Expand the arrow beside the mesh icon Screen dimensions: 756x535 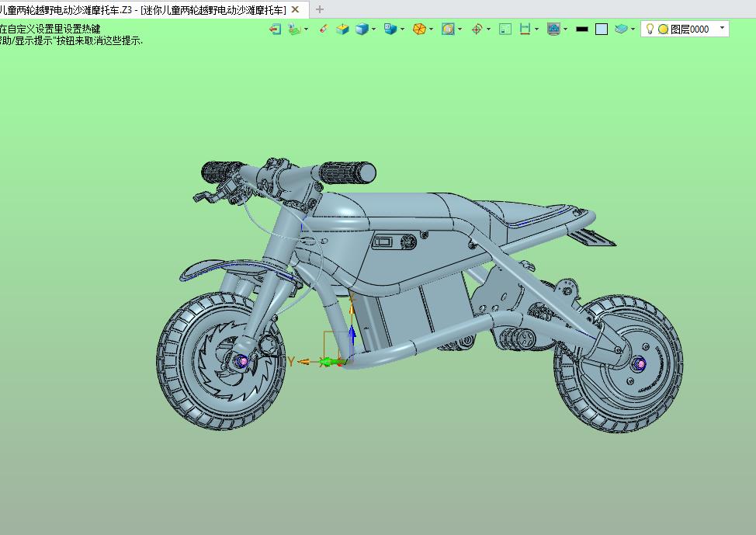(x=431, y=30)
